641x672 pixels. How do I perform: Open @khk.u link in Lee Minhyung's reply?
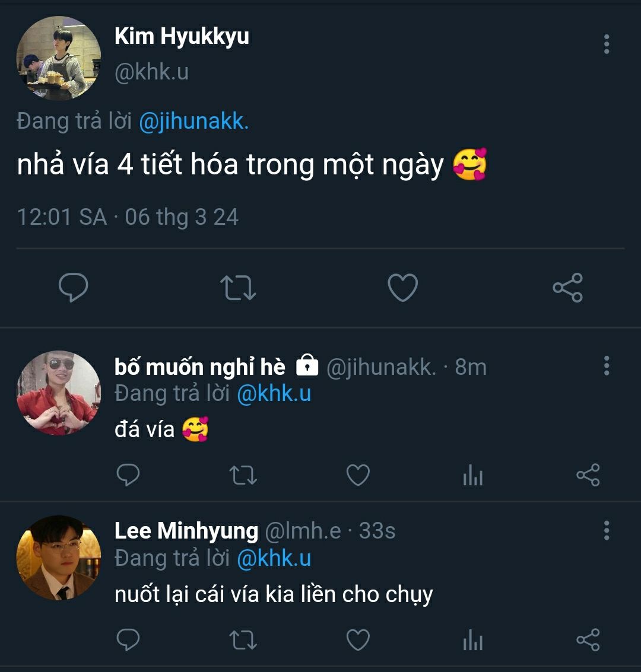pyautogui.click(x=274, y=558)
